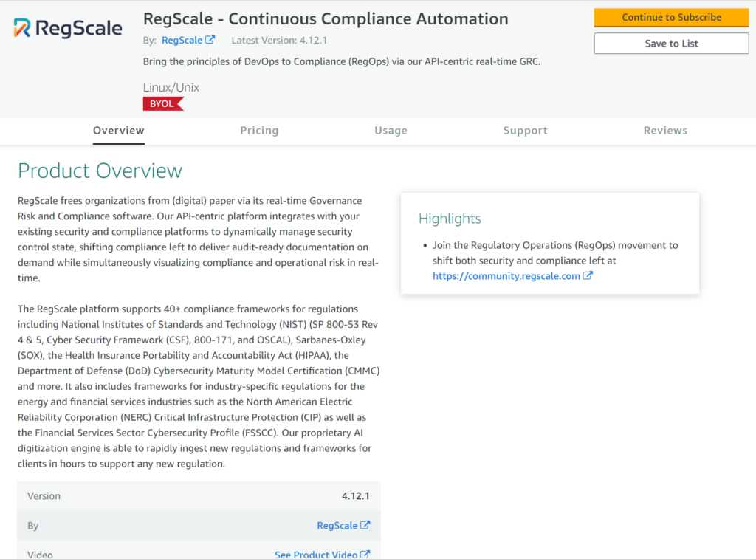Click external link icon in the By row
Screen dimensions: 756x559
365,525
